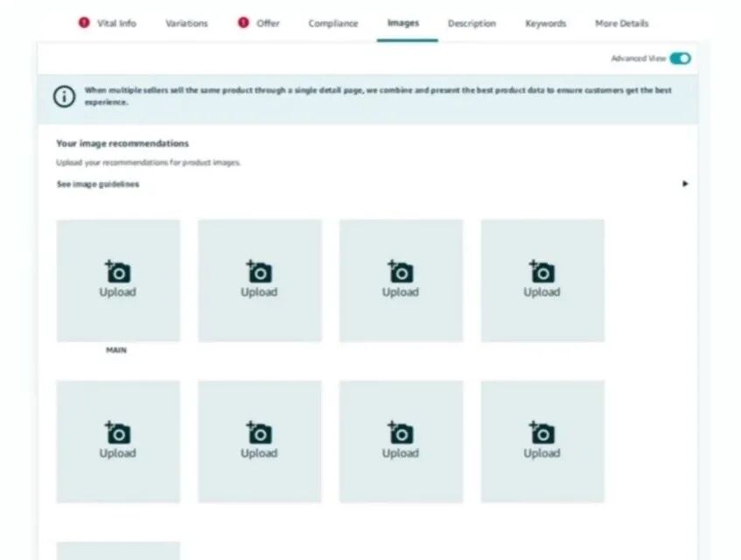Viewport: 741px width, 560px height.
Task: Go to the Compliance tab
Action: pos(333,23)
